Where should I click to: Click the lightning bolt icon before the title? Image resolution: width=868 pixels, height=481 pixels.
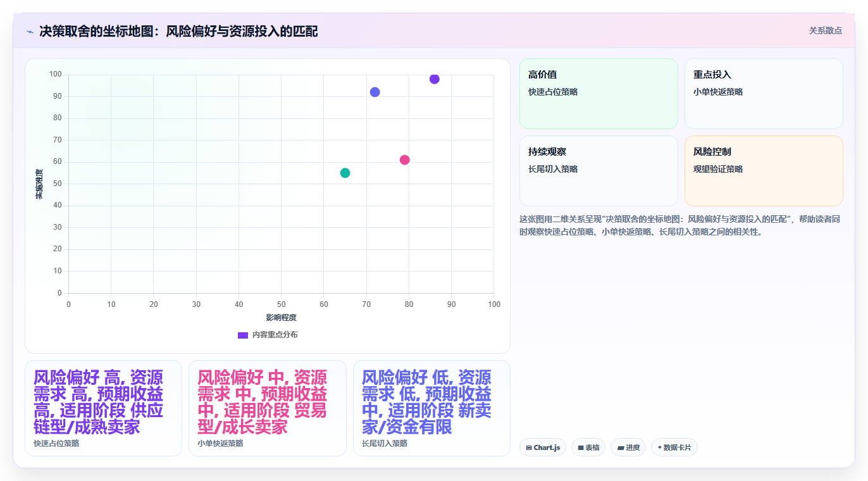[30, 32]
